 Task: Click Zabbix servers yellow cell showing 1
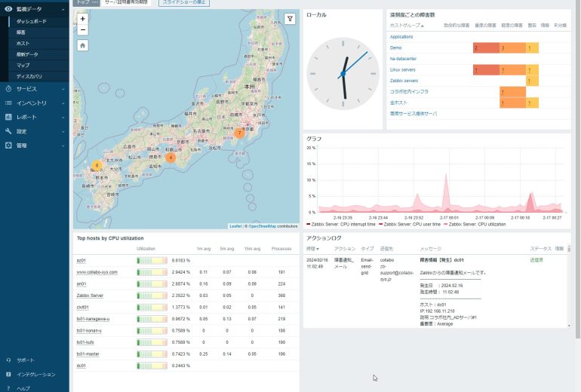(532, 81)
